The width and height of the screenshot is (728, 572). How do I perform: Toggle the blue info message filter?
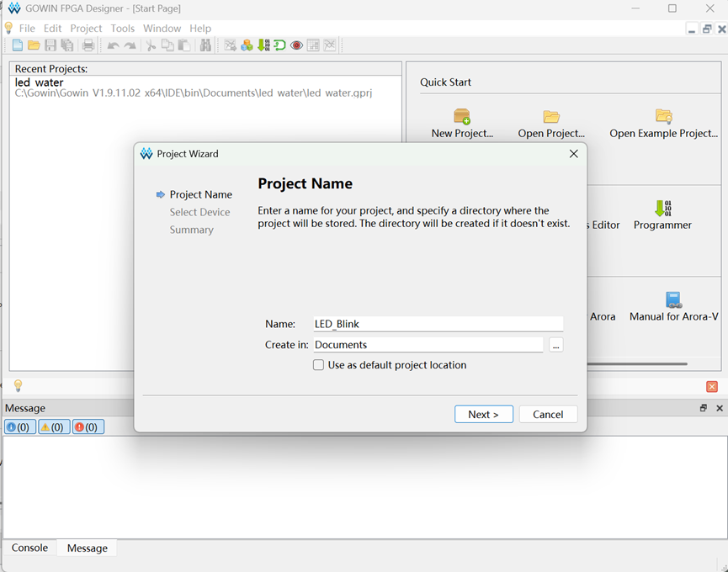pos(19,426)
